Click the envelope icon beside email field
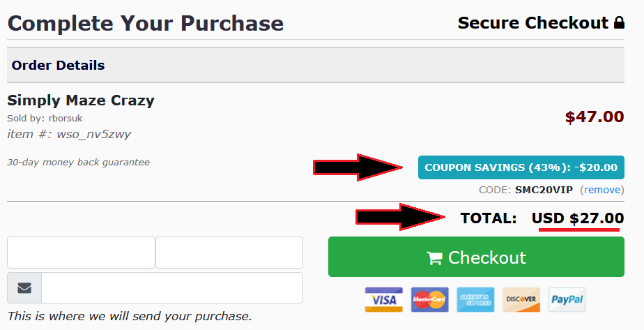Screen dimensions: 644x330 [x=24, y=287]
